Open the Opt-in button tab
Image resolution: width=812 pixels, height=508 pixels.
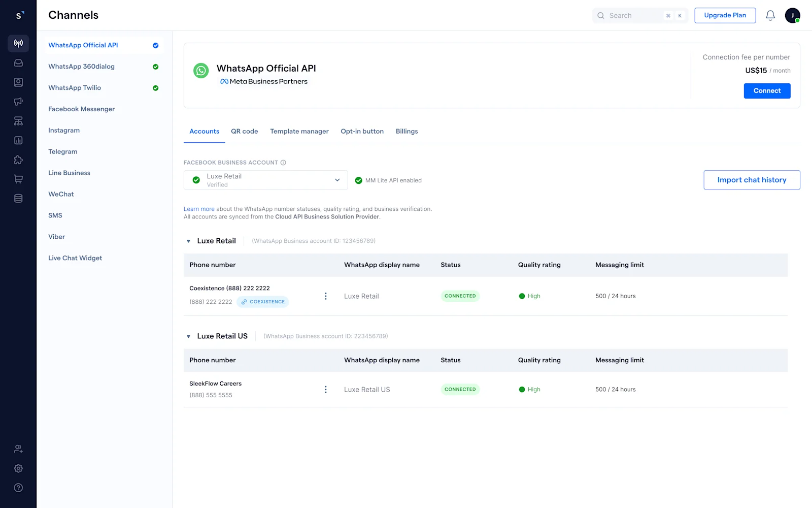pos(362,132)
